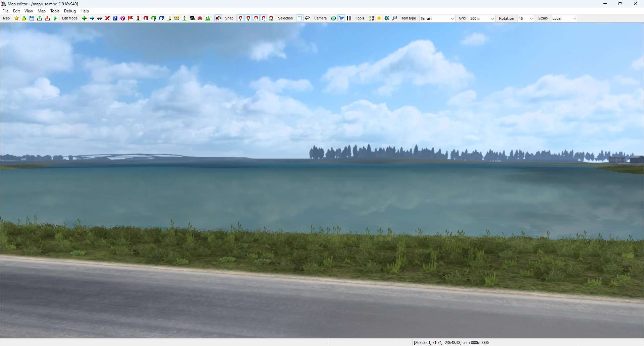Screen dimensions: 644x346
Task: Toggle the blue bird free camera mode
Action: point(341,18)
